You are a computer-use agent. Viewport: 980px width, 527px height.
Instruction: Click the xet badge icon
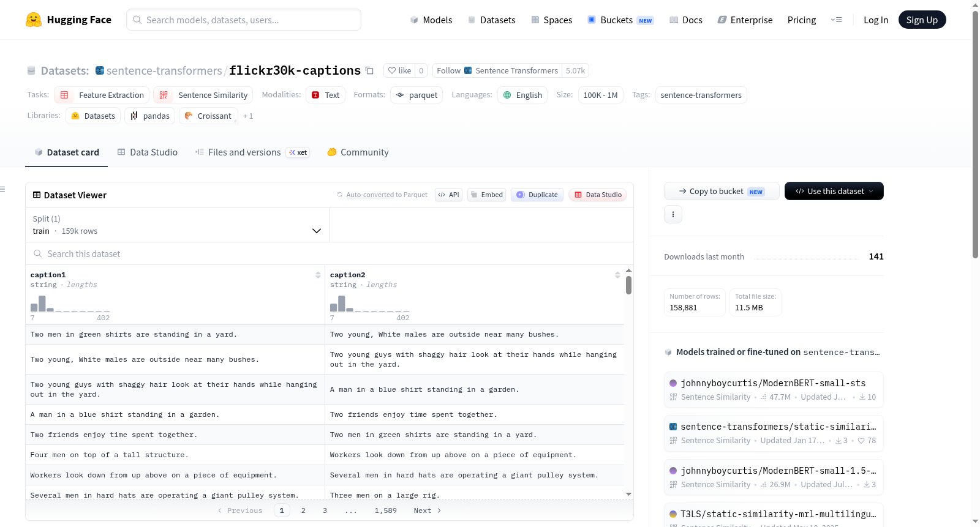(298, 152)
